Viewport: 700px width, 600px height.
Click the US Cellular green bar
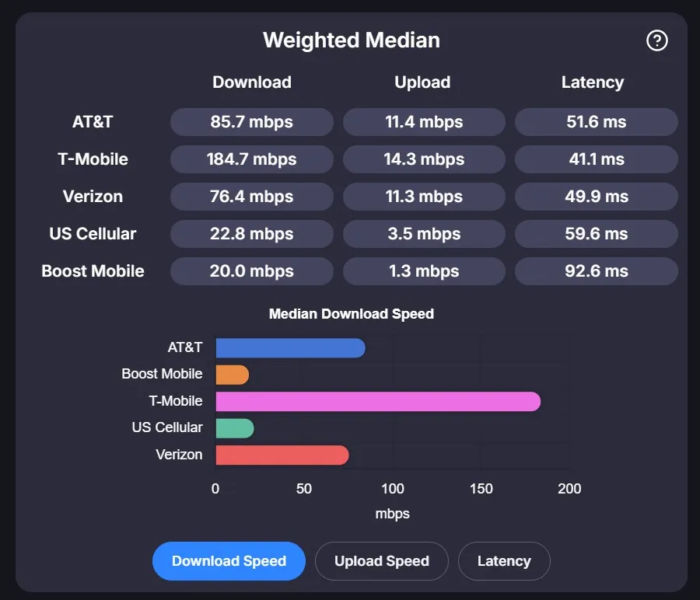[x=233, y=427]
